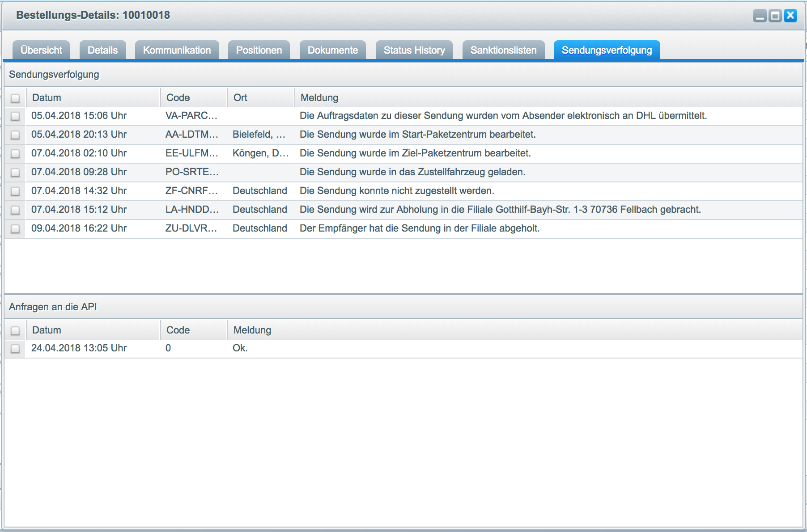Click message 'Die Sendung wurde im Ziel-Paketzentrum bearbeitet.'
This screenshot has width=807, height=532.
pyautogui.click(x=415, y=153)
